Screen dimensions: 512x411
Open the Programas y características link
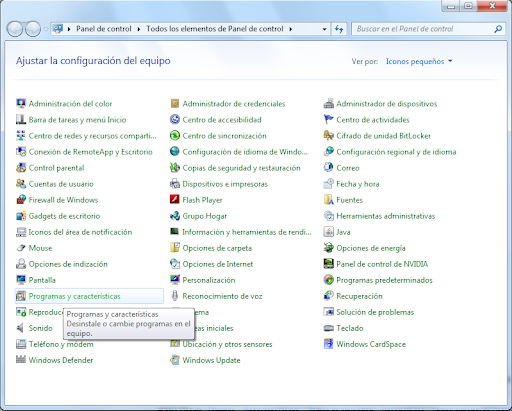(74, 296)
